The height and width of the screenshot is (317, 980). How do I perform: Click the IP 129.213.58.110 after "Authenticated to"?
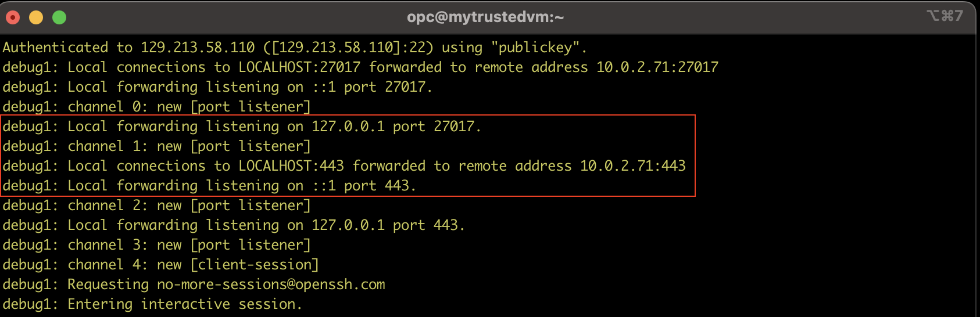click(198, 48)
